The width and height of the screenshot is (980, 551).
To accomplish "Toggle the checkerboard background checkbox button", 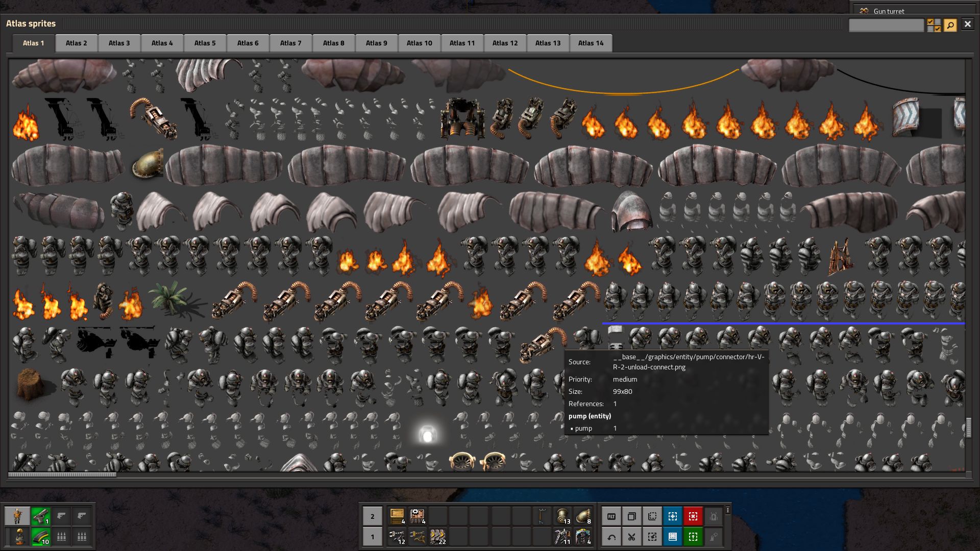I will tap(934, 25).
